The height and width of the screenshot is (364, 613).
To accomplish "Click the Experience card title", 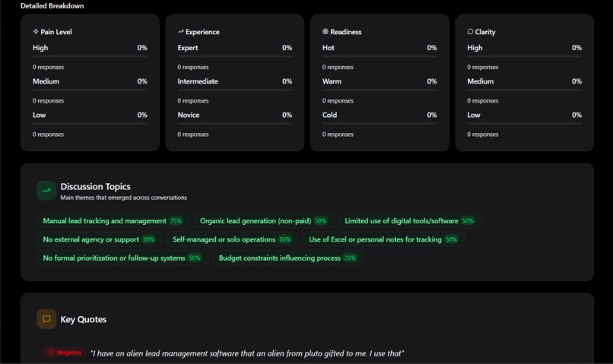I will tap(202, 32).
